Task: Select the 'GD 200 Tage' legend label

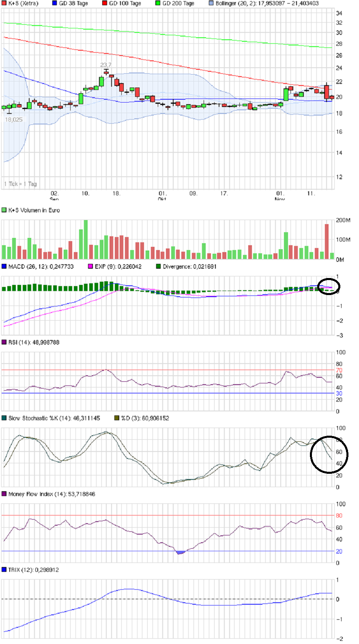Action: click(x=178, y=3)
